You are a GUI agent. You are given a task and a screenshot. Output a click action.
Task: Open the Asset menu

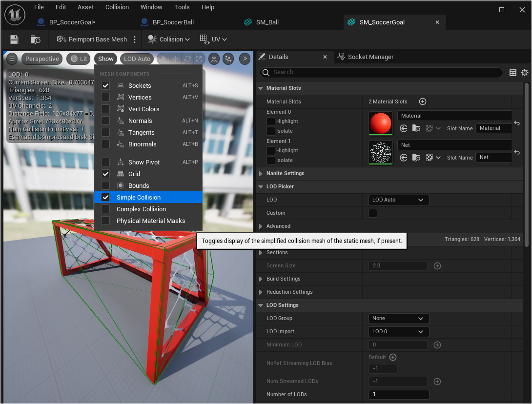pyautogui.click(x=85, y=7)
